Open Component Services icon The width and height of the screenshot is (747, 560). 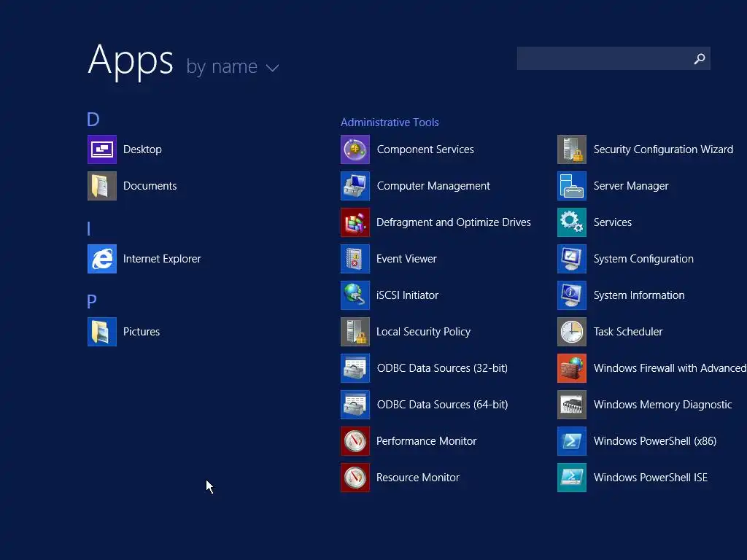click(355, 149)
